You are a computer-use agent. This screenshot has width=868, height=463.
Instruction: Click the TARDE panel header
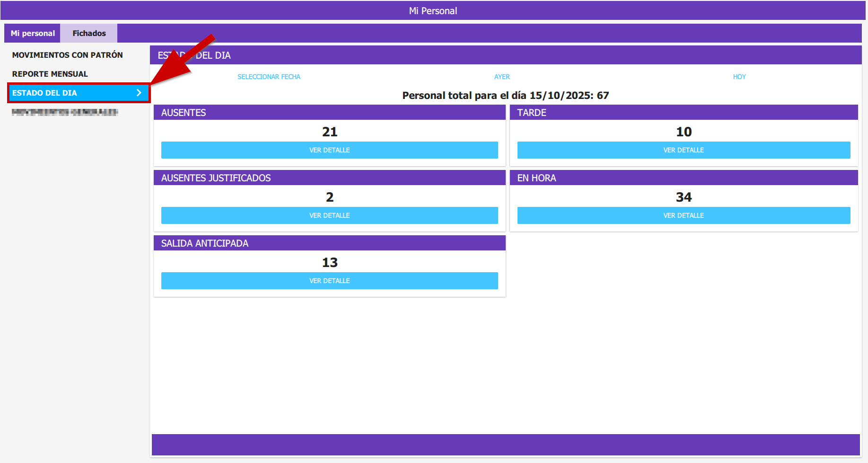coord(684,113)
